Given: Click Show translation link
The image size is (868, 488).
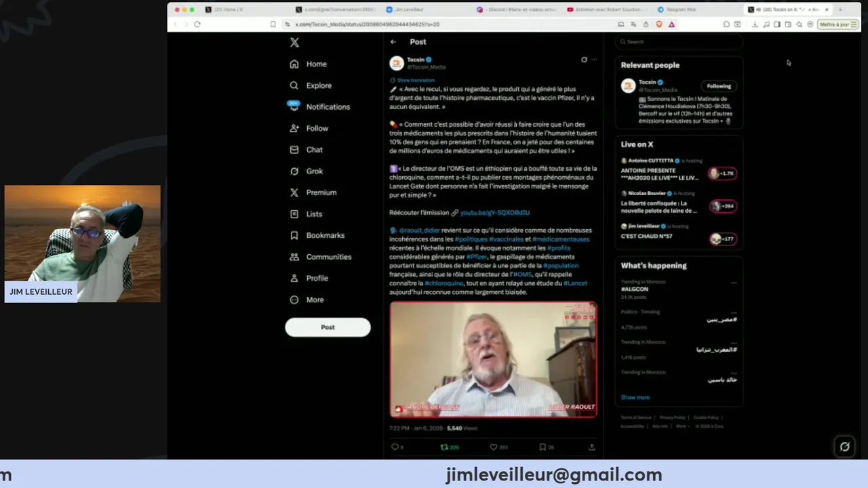Looking at the screenshot, I should tap(416, 81).
